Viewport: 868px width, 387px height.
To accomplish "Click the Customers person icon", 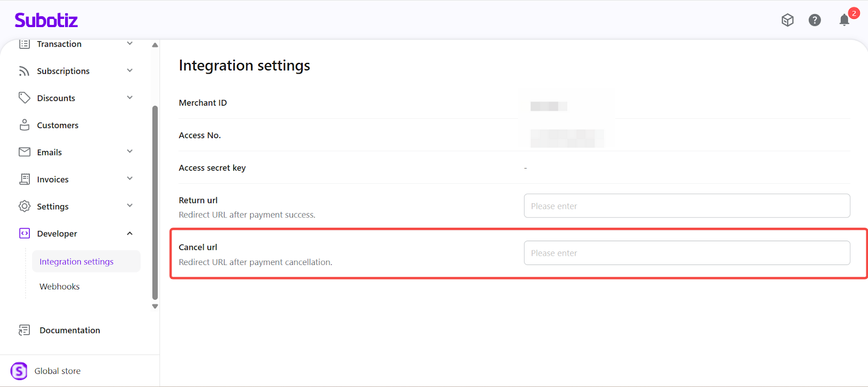I will click(24, 125).
